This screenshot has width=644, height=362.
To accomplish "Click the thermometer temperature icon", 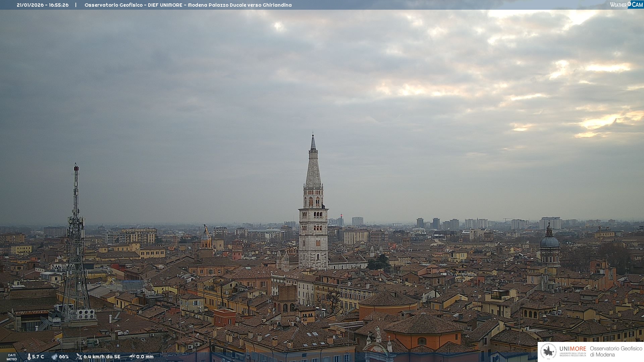I will pyautogui.click(x=29, y=357).
